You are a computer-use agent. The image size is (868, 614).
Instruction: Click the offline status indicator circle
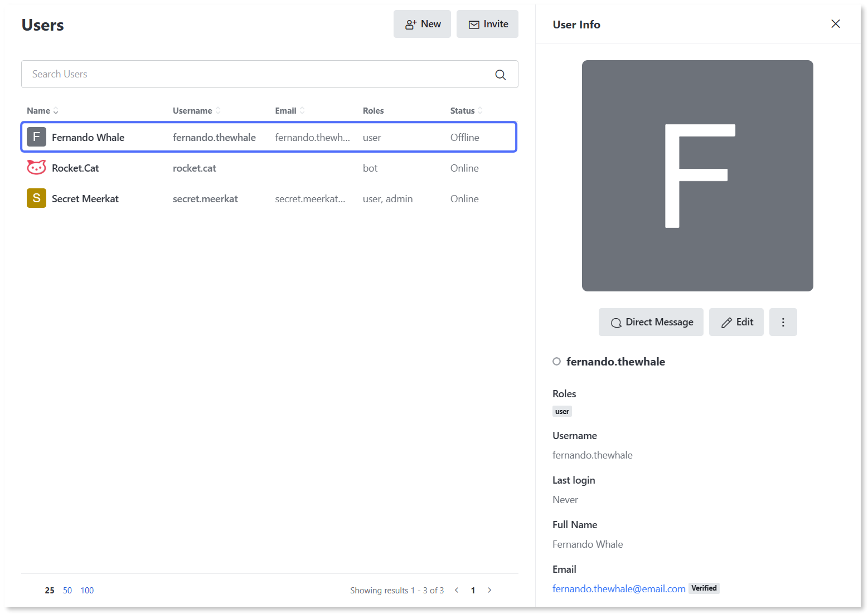pyautogui.click(x=556, y=362)
